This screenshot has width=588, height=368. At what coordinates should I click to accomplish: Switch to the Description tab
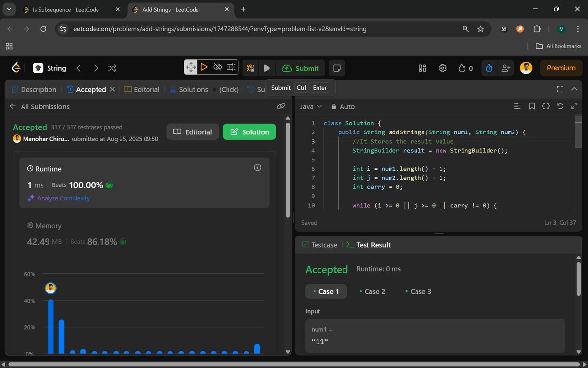(x=34, y=89)
